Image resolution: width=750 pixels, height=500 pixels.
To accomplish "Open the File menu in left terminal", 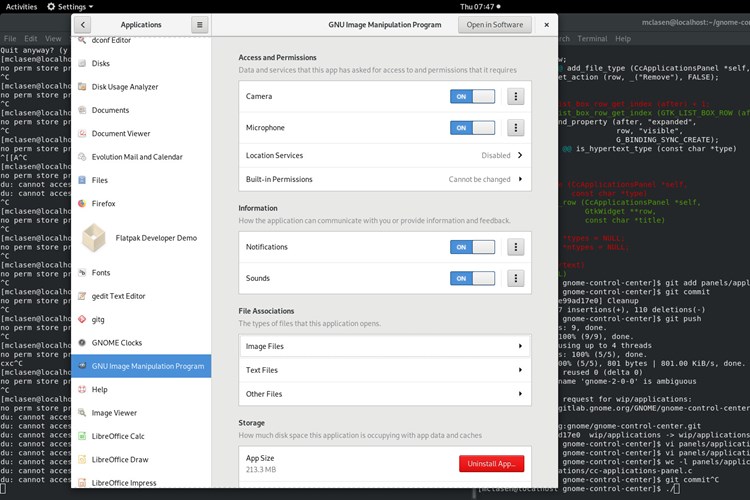I will (x=10, y=39).
